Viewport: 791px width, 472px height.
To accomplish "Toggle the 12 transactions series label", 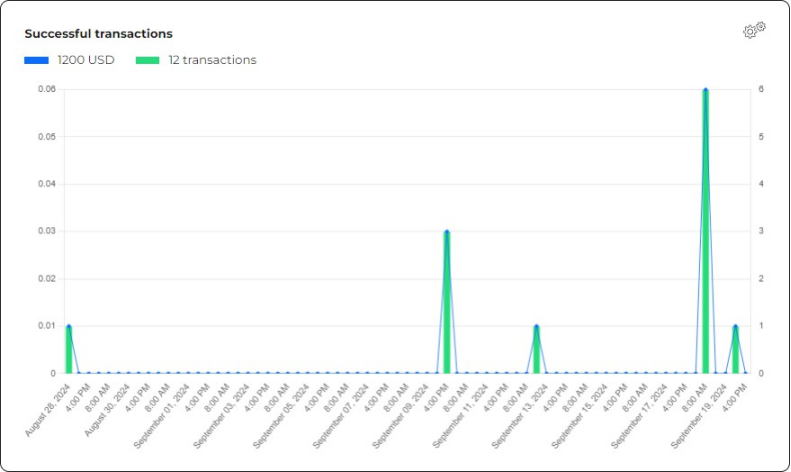I will pos(212,60).
